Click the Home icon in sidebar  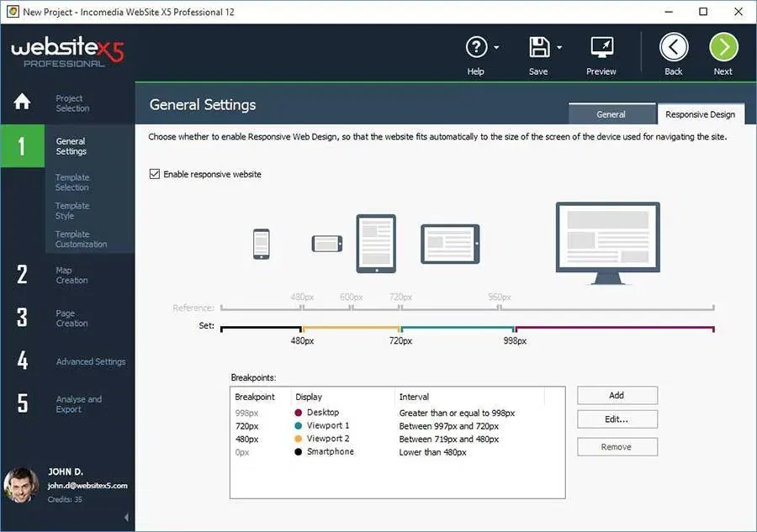click(x=22, y=103)
